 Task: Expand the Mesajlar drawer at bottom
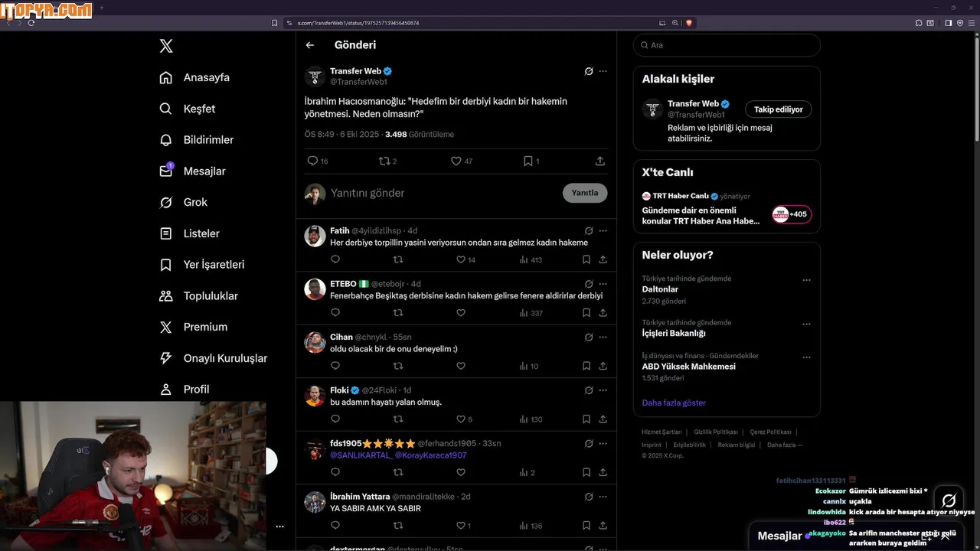[945, 536]
